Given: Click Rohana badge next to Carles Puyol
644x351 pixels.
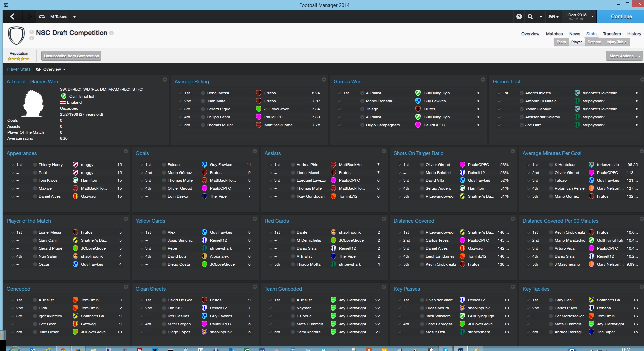Looking at the screenshot, I should 591,308.
